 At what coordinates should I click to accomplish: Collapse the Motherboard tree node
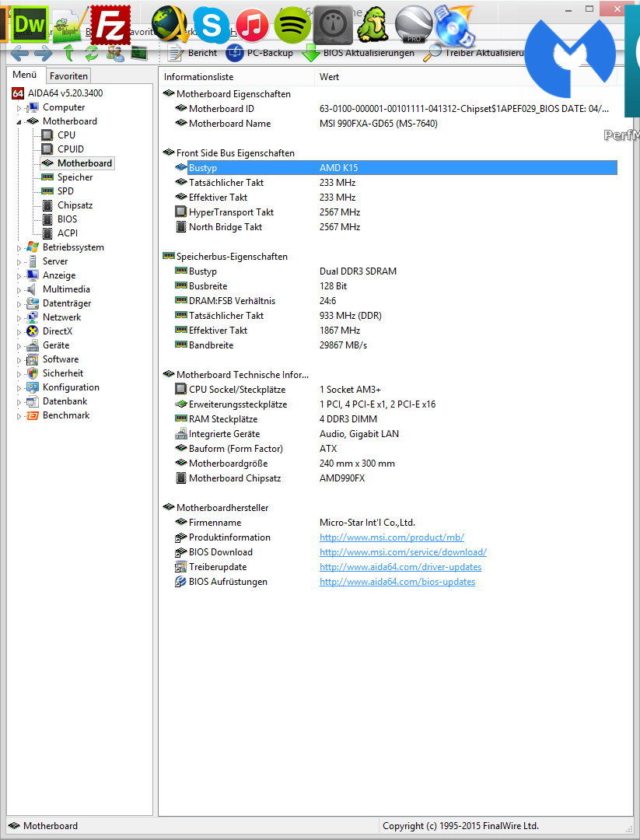click(19, 121)
